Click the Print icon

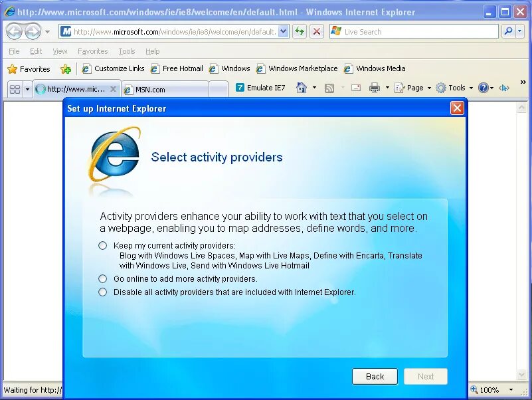click(375, 88)
